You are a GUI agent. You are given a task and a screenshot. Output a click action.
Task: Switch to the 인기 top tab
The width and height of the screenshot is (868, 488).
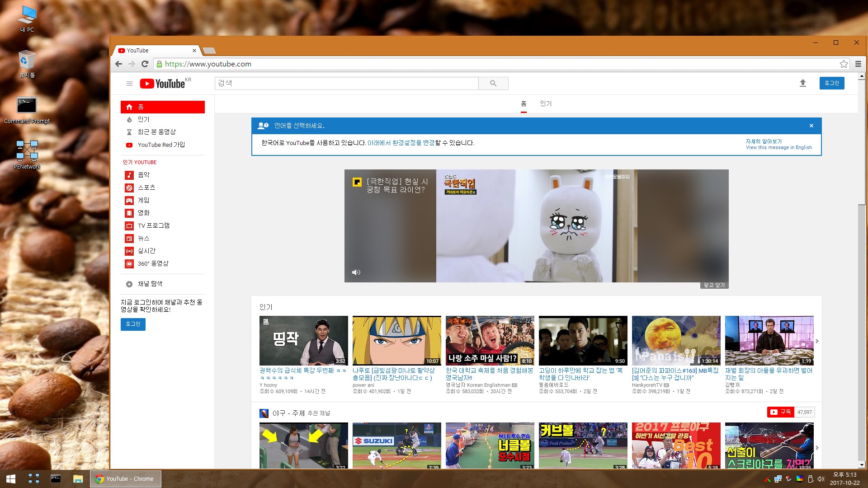click(546, 103)
